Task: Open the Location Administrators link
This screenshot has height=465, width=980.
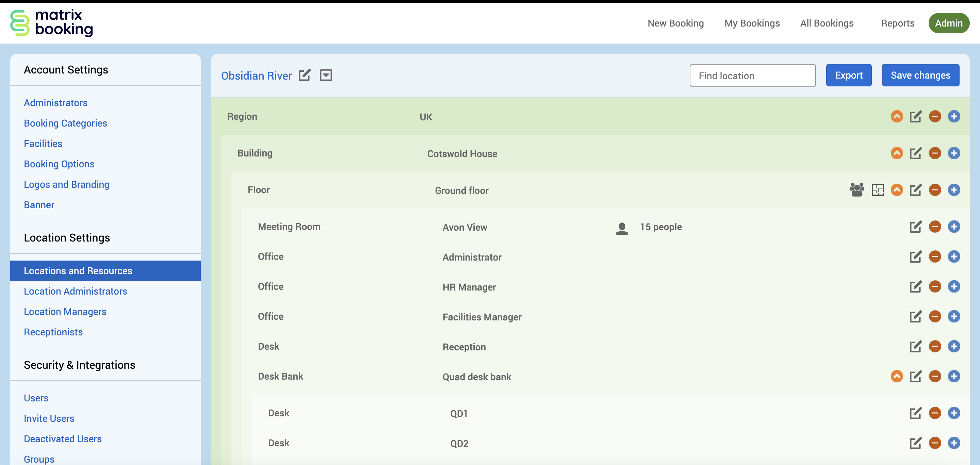Action: (75, 291)
